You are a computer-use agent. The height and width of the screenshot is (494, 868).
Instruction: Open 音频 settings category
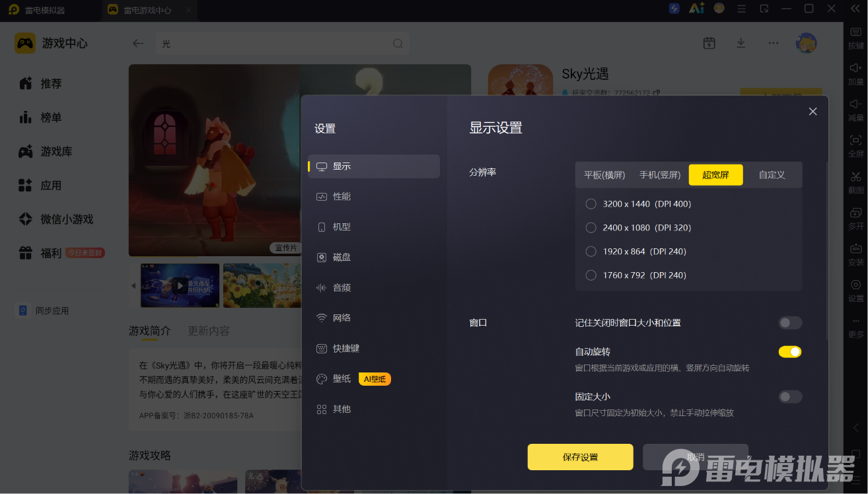pos(374,288)
